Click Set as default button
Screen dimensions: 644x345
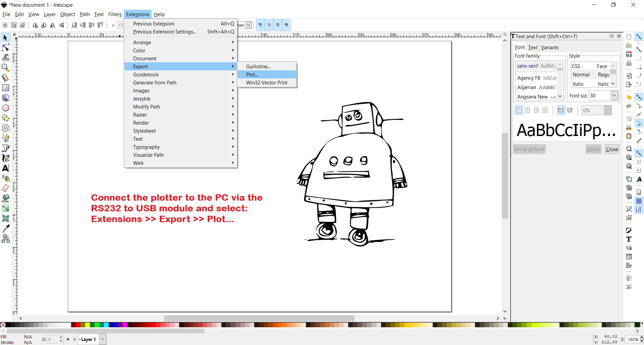click(x=529, y=149)
